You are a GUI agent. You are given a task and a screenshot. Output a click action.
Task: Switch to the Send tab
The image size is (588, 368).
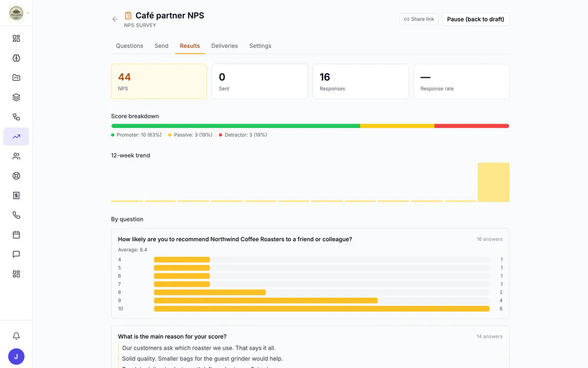161,46
